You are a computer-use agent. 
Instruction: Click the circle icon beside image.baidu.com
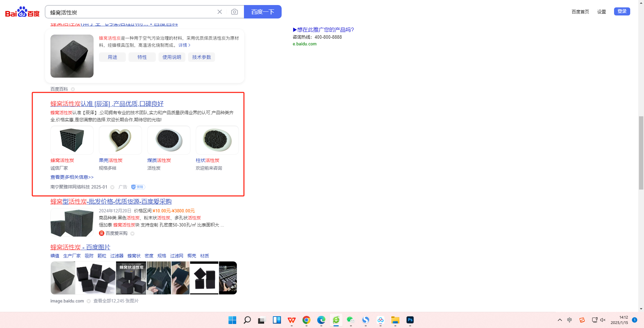coord(88,301)
